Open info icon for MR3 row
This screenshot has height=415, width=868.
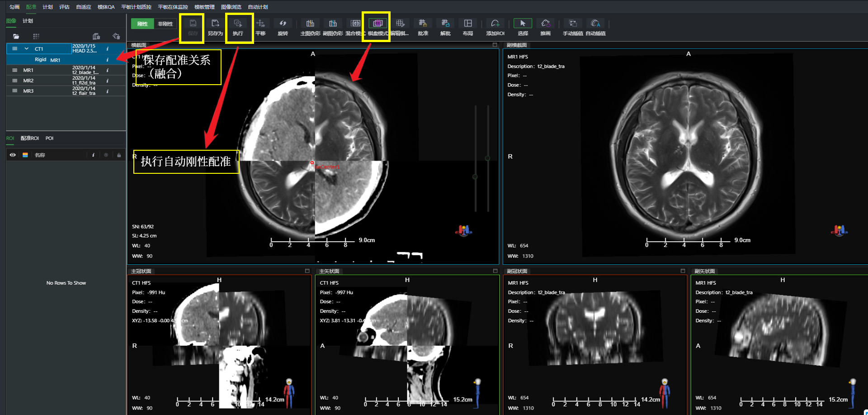[107, 91]
